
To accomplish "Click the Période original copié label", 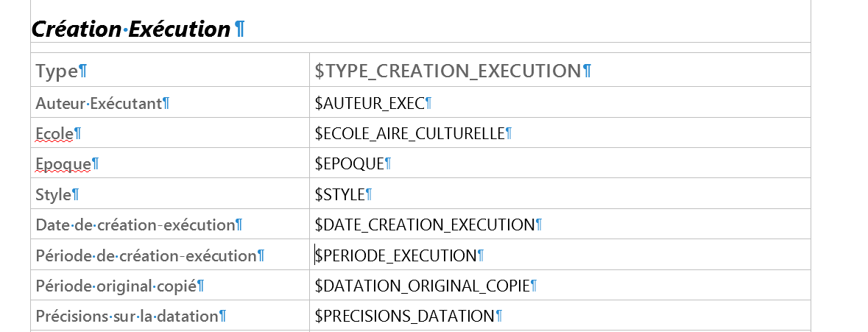I will click(116, 286).
